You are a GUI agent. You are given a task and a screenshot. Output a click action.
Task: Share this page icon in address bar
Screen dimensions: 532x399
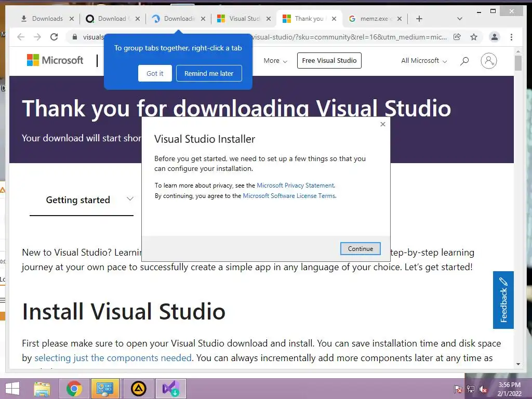(457, 37)
